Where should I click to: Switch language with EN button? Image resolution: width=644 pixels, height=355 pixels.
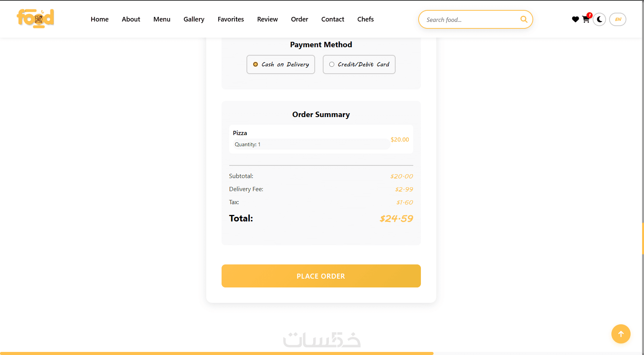(x=618, y=19)
